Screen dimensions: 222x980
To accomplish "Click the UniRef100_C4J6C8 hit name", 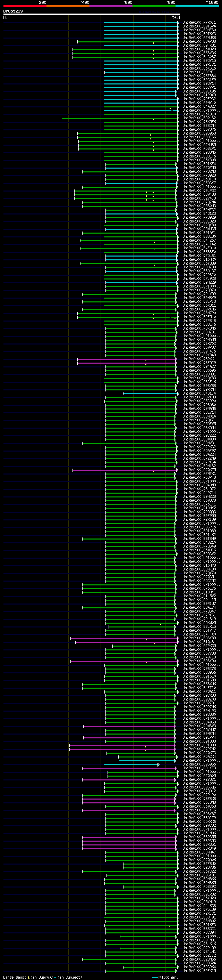I will click(199, 906).
